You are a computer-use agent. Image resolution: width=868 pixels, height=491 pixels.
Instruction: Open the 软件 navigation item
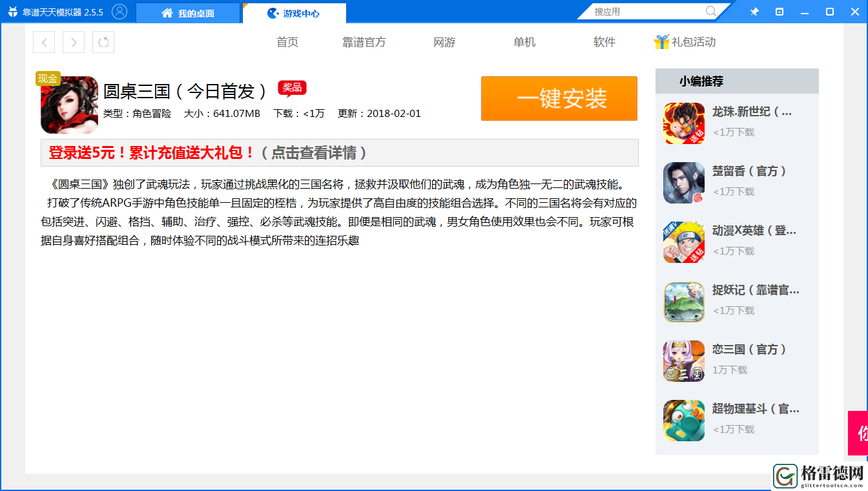pyautogui.click(x=604, y=42)
